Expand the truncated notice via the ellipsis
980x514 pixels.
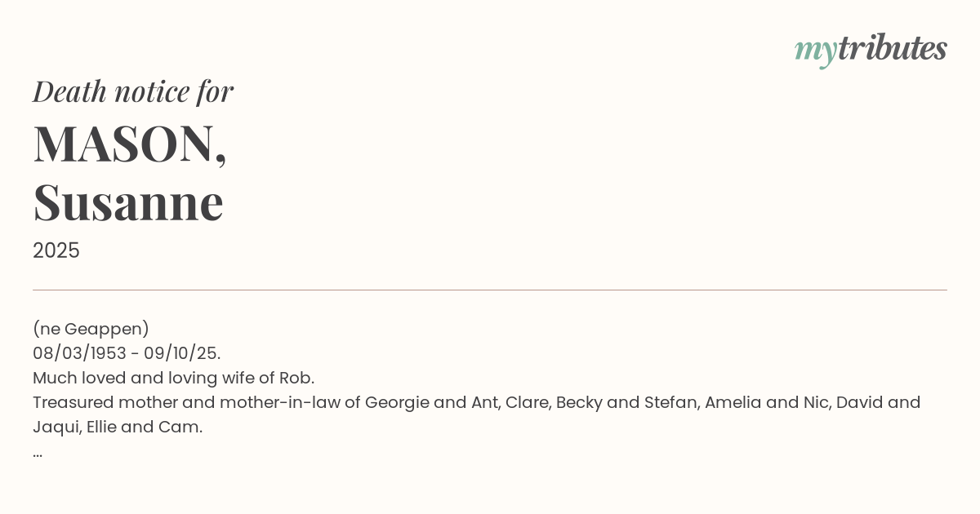coord(38,452)
